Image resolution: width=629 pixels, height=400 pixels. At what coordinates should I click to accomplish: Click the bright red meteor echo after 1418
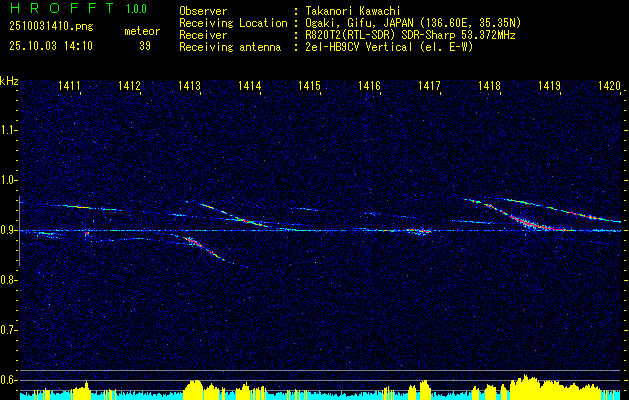tap(530, 222)
